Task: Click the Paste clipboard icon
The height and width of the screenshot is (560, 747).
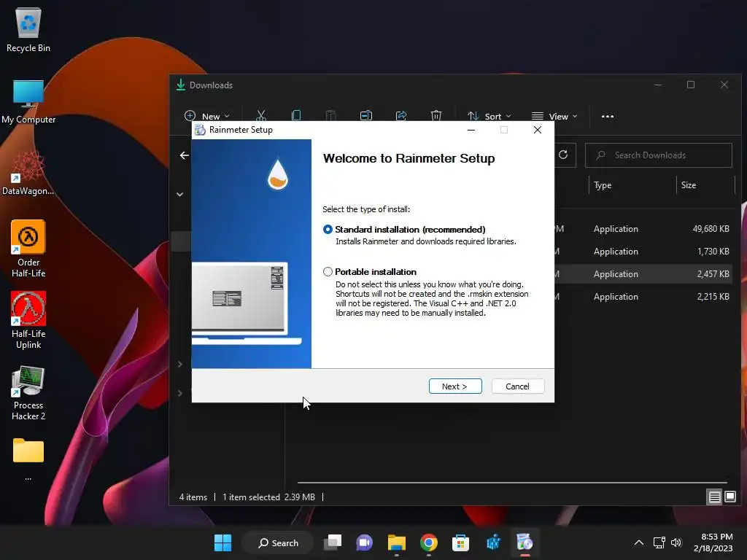Action: pyautogui.click(x=330, y=116)
